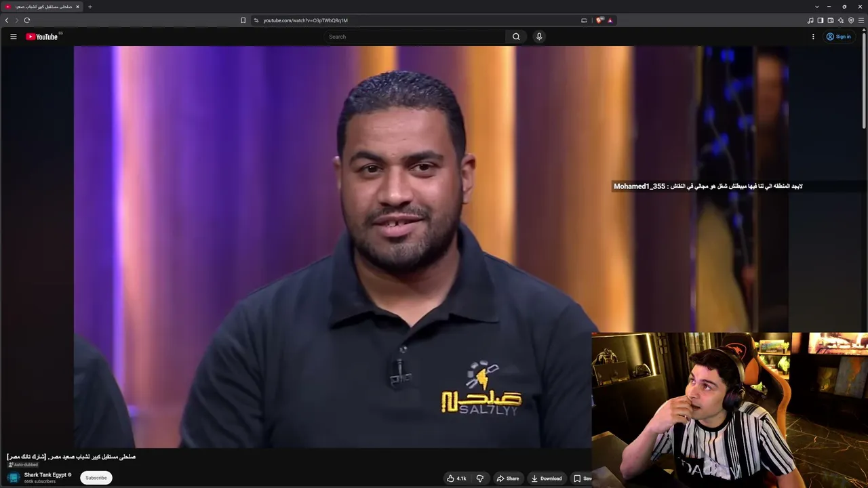
Task: Select the youtube.com URL in address bar
Action: (x=305, y=20)
